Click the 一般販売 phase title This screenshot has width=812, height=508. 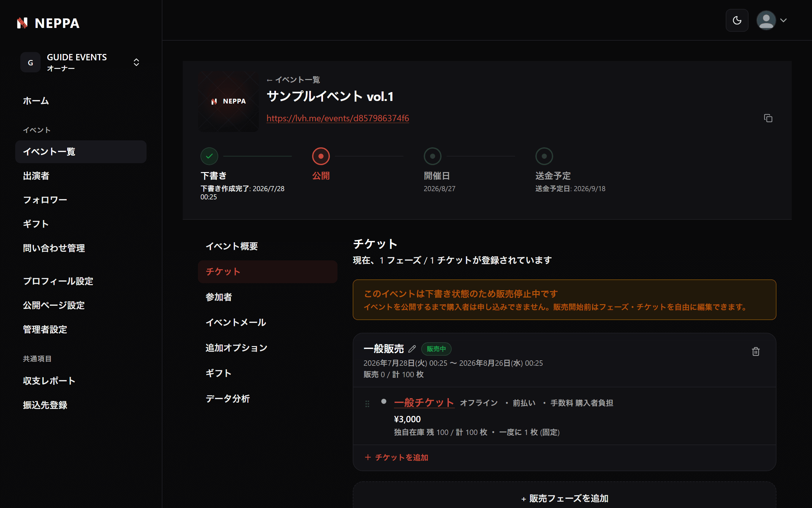click(x=384, y=349)
